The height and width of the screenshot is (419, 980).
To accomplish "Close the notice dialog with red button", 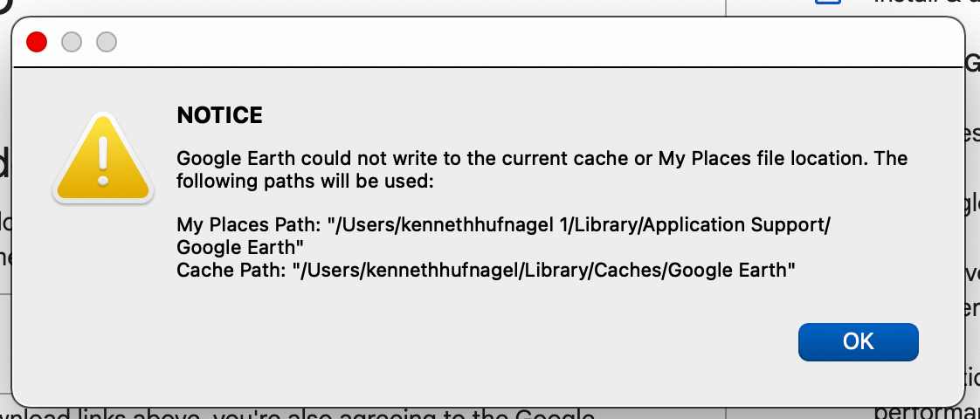I will coord(37,42).
